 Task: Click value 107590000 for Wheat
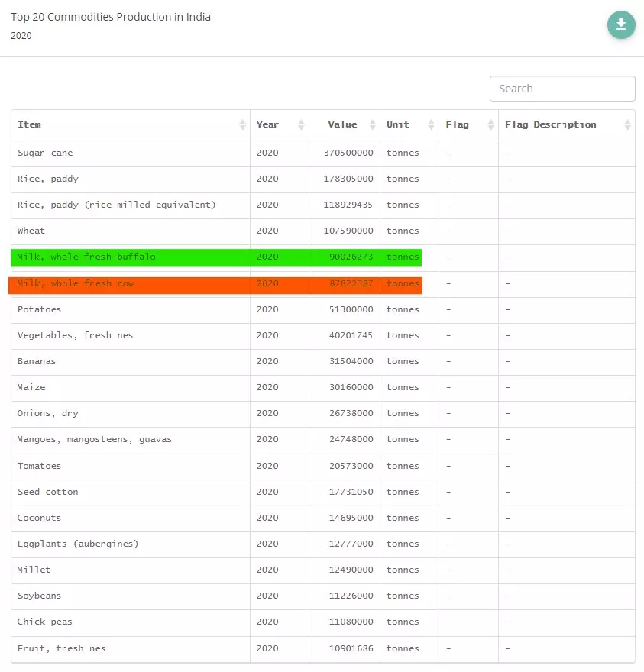point(348,231)
